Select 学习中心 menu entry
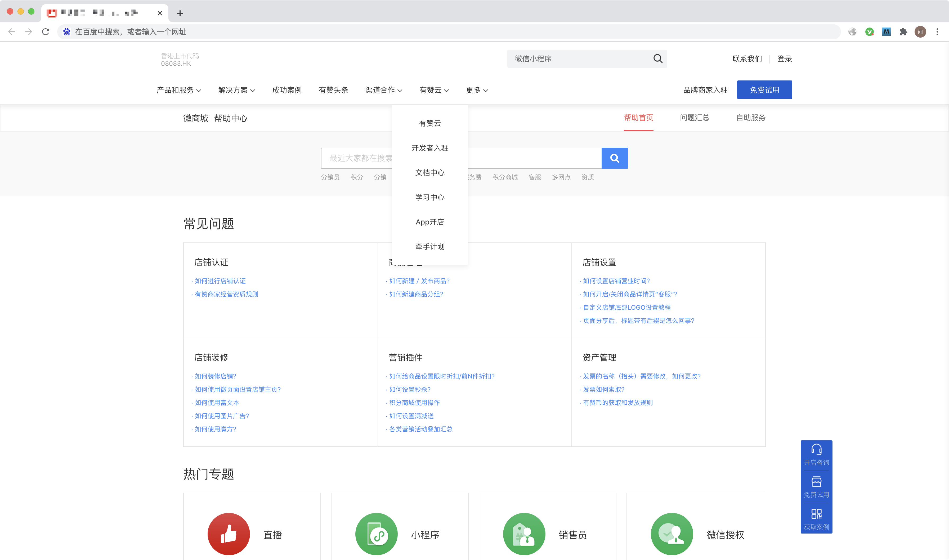The image size is (949, 560). coord(430,197)
